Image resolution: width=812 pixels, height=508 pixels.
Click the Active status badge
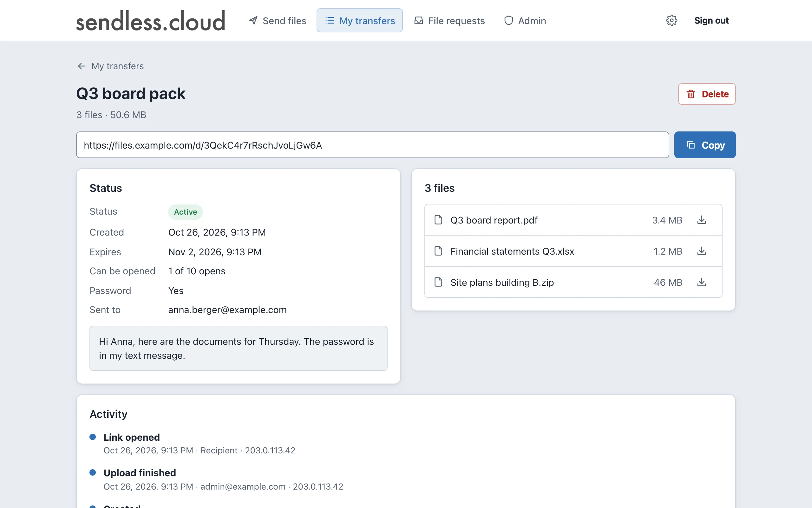(x=185, y=212)
